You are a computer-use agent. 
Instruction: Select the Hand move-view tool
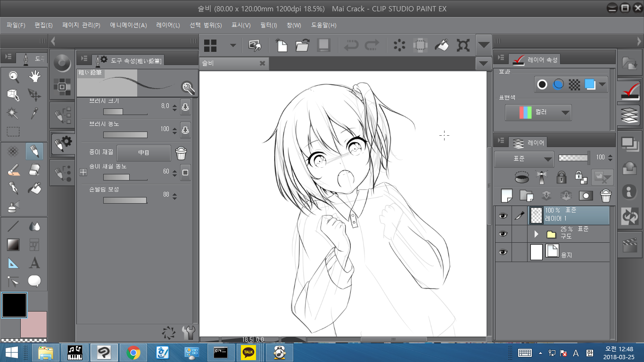click(34, 76)
